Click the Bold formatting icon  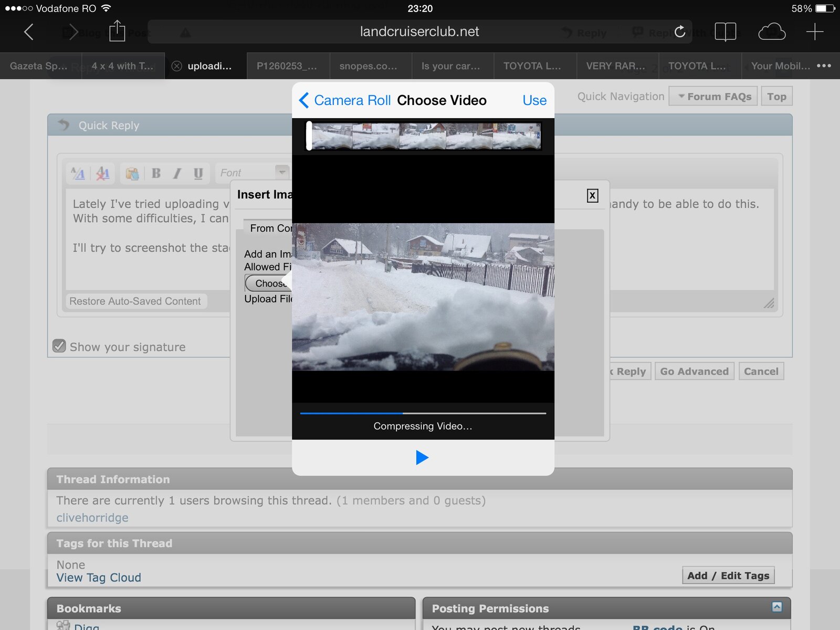tap(156, 173)
